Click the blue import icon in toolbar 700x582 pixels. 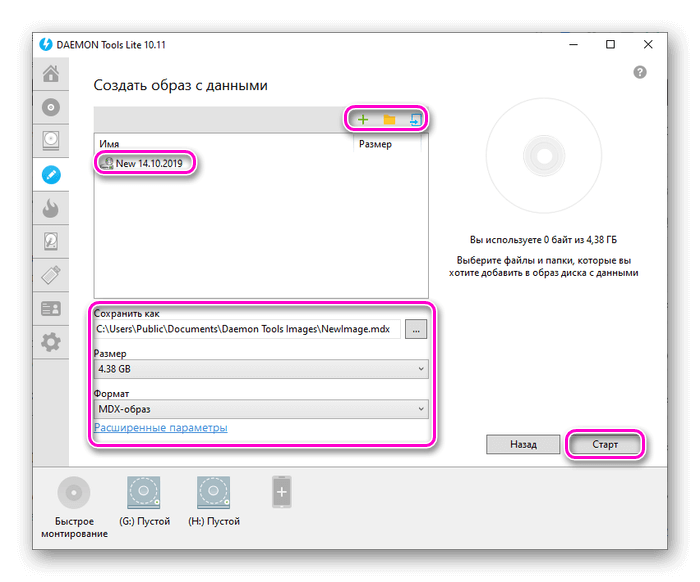[x=415, y=120]
